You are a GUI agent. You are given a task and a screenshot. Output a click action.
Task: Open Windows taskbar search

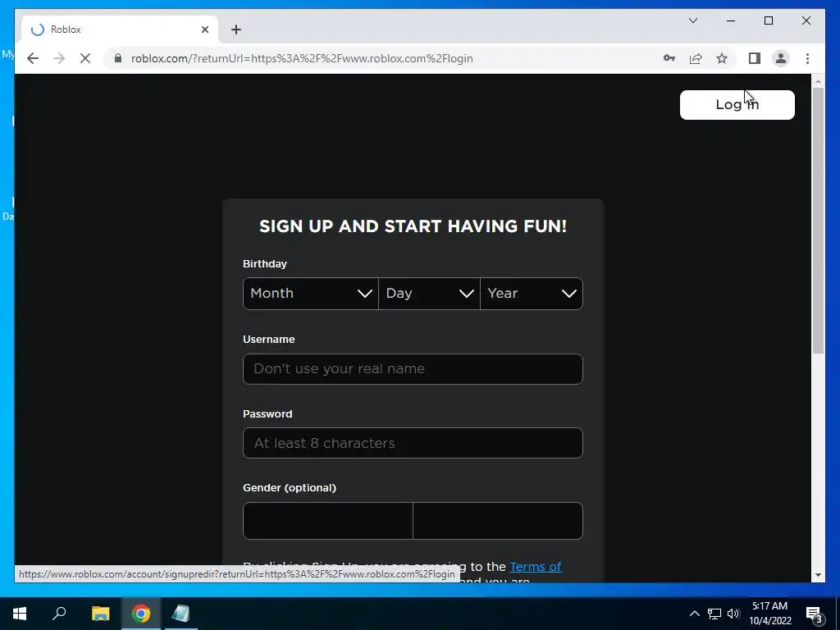59,614
